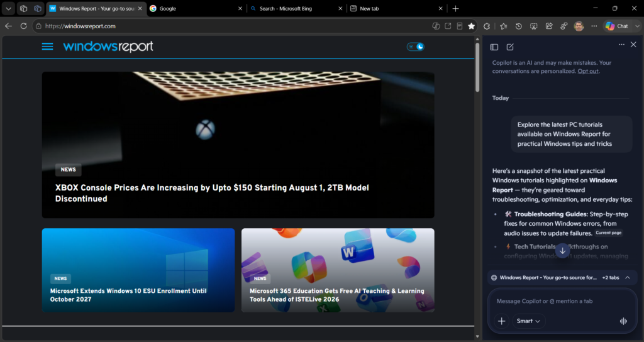This screenshot has width=644, height=342.
Task: Open the Smart mode dropdown
Action: tap(528, 321)
